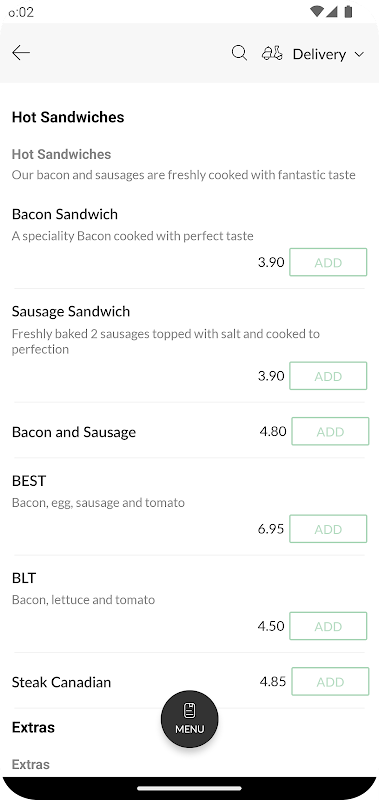Tap the delivery scooter icon
The image size is (379, 800).
click(x=272, y=53)
